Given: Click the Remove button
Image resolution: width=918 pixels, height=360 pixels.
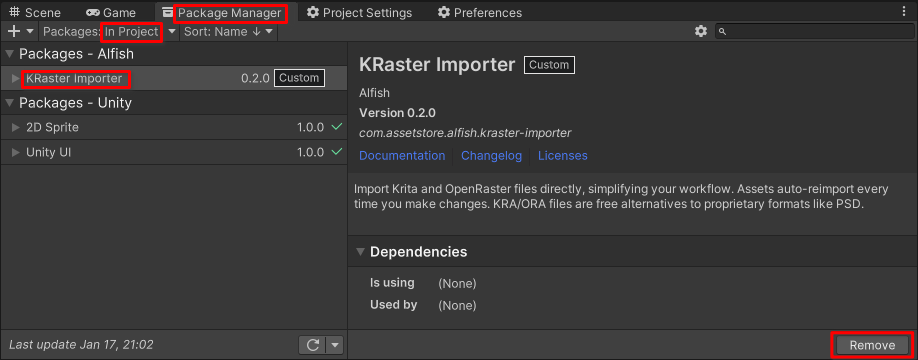Looking at the screenshot, I should click(872, 345).
